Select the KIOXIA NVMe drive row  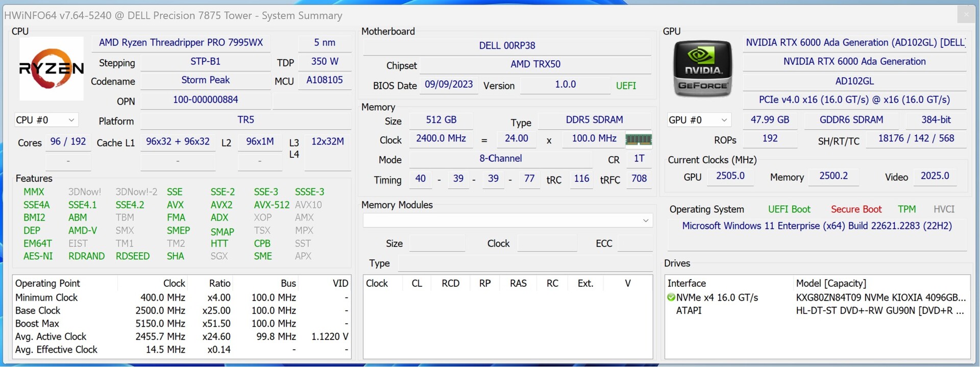(817, 297)
